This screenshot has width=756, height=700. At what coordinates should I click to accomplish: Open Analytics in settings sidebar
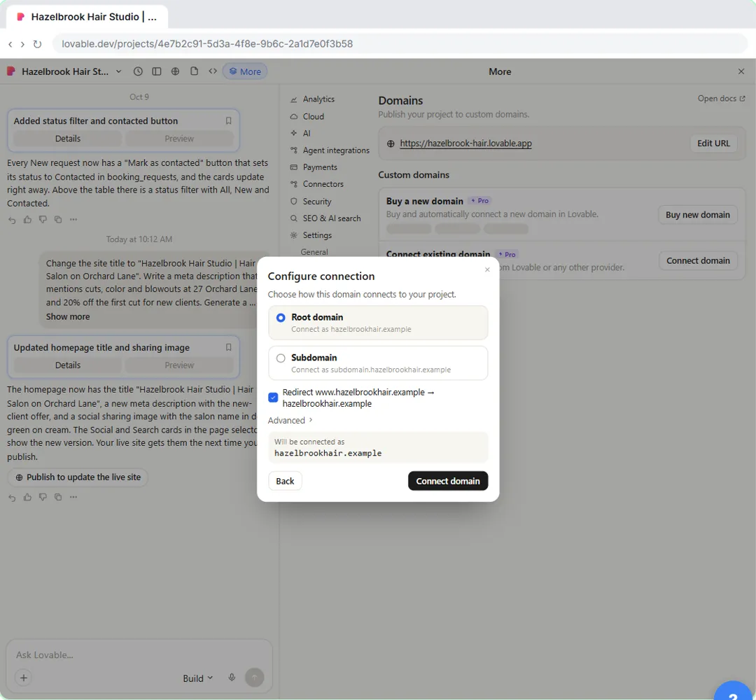(x=318, y=99)
